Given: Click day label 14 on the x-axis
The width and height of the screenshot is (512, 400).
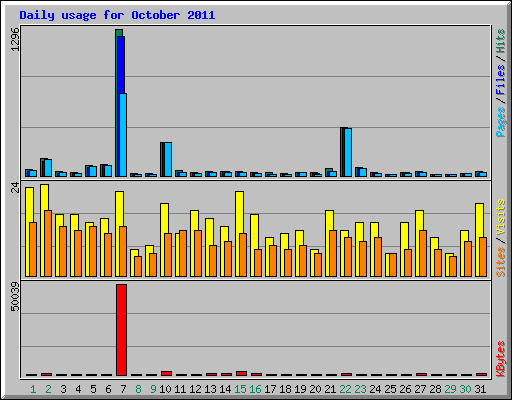Looking at the screenshot, I should (225, 389).
